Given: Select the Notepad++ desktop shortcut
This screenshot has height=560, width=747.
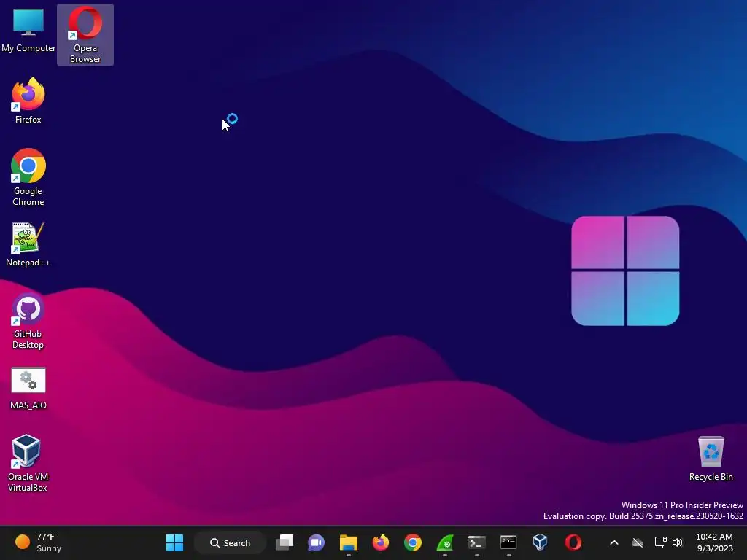Looking at the screenshot, I should [x=28, y=244].
